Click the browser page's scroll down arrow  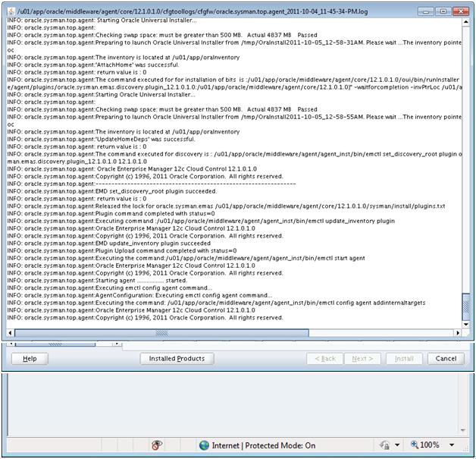click(463, 430)
